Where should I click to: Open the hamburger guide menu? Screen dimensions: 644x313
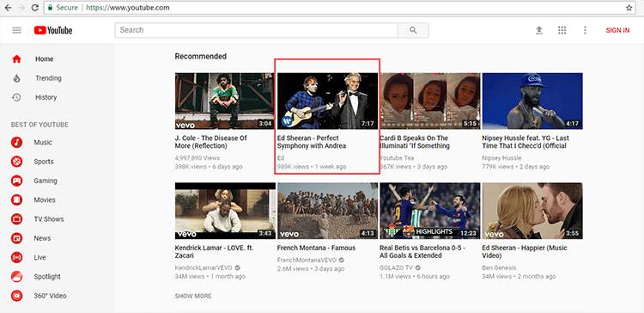click(x=16, y=30)
